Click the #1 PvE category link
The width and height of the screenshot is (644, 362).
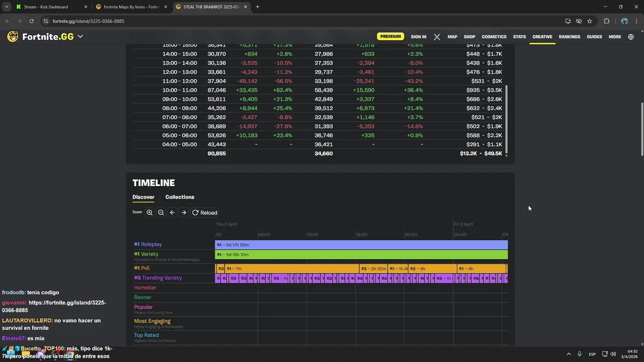pyautogui.click(x=142, y=268)
